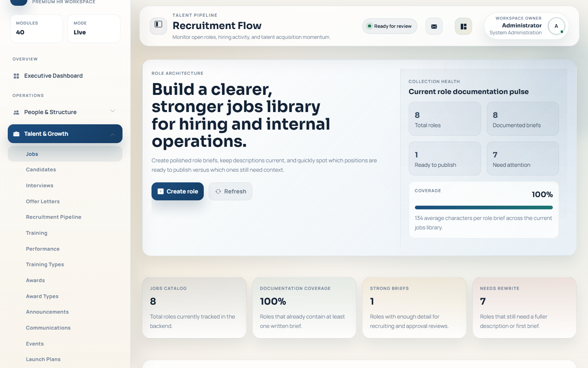Select the Jobs sidebar item
The height and width of the screenshot is (368, 588).
click(65, 154)
